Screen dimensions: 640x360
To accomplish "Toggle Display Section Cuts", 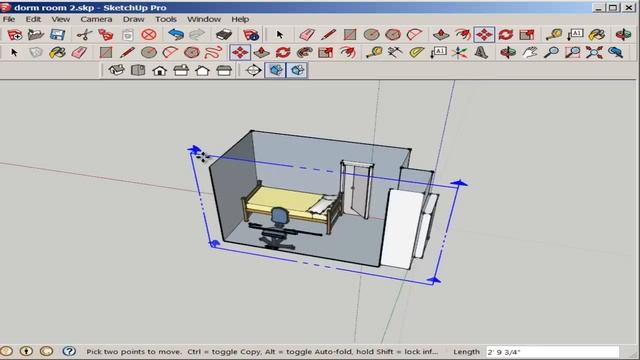I will click(297, 70).
